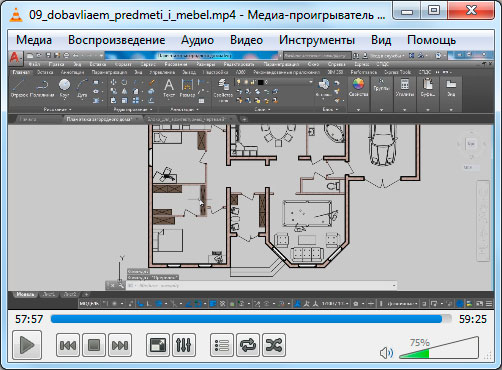Click the AutoCAD search help input field
This screenshot has width=502, height=370.
(x=317, y=56)
